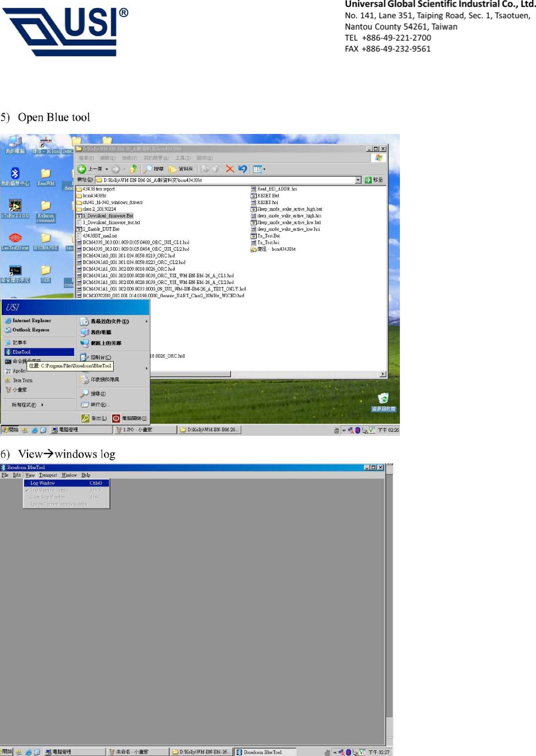The height and width of the screenshot is (756, 536).
Task: Click the Start button in the upper taskbar
Action: (x=10, y=429)
